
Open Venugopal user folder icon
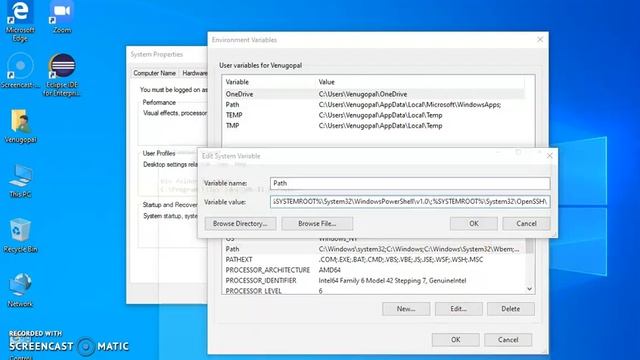click(20, 126)
